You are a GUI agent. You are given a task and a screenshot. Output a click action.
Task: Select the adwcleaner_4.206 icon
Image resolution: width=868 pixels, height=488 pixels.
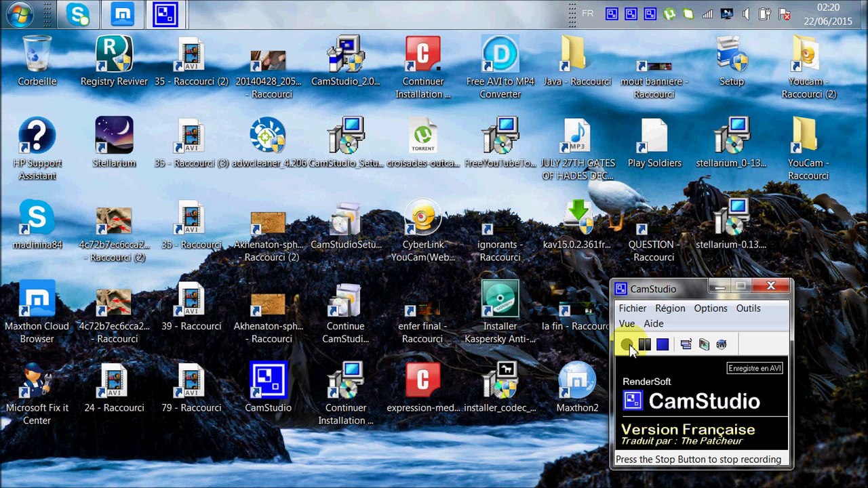coord(269,143)
